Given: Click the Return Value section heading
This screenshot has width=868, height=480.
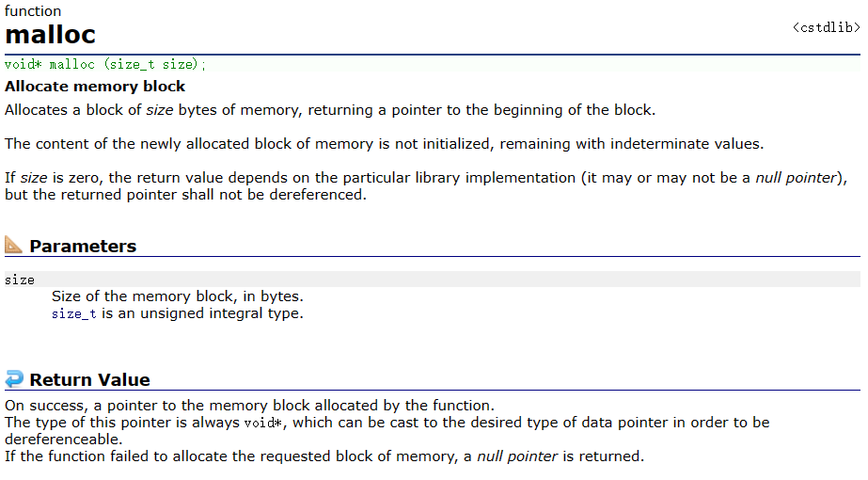Looking at the screenshot, I should (x=89, y=379).
